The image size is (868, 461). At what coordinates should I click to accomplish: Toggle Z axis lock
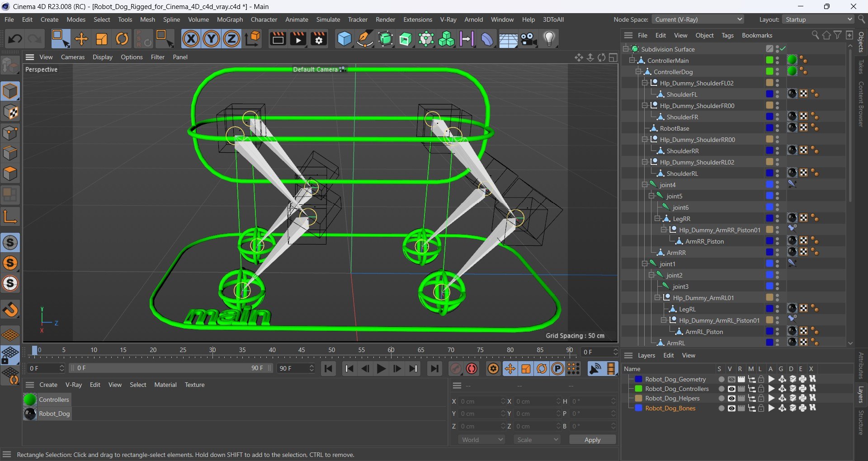[x=231, y=39]
